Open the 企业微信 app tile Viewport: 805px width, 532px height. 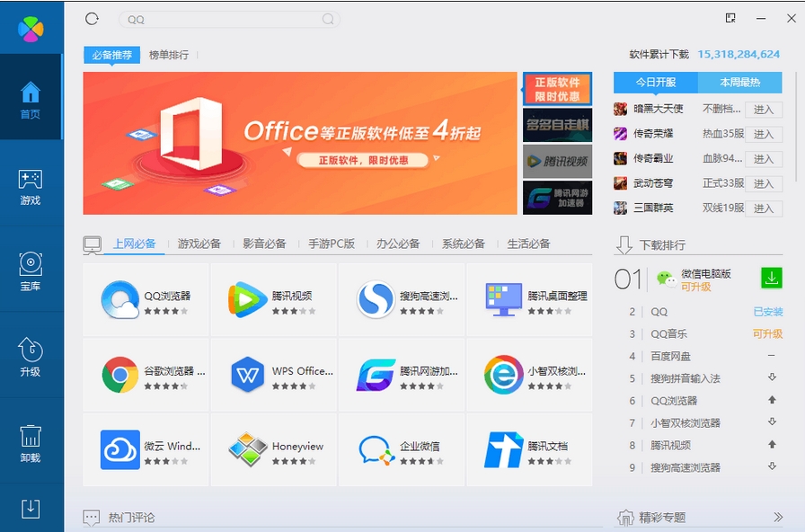402,450
